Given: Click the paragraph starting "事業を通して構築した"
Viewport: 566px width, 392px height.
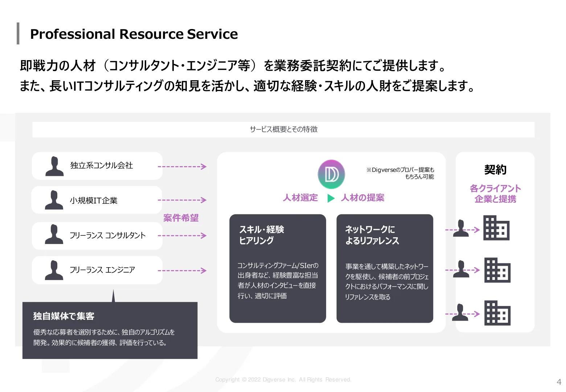Looking at the screenshot, I should (387, 282).
